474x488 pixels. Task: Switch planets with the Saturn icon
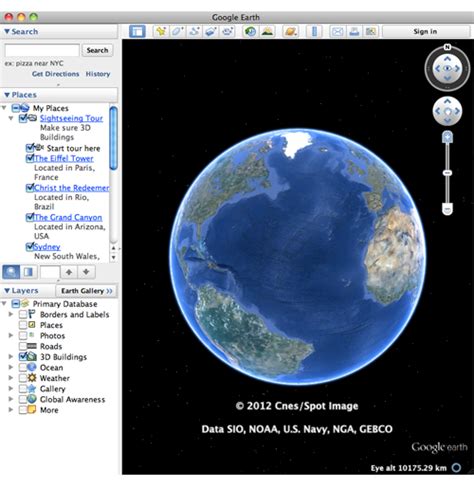(291, 32)
